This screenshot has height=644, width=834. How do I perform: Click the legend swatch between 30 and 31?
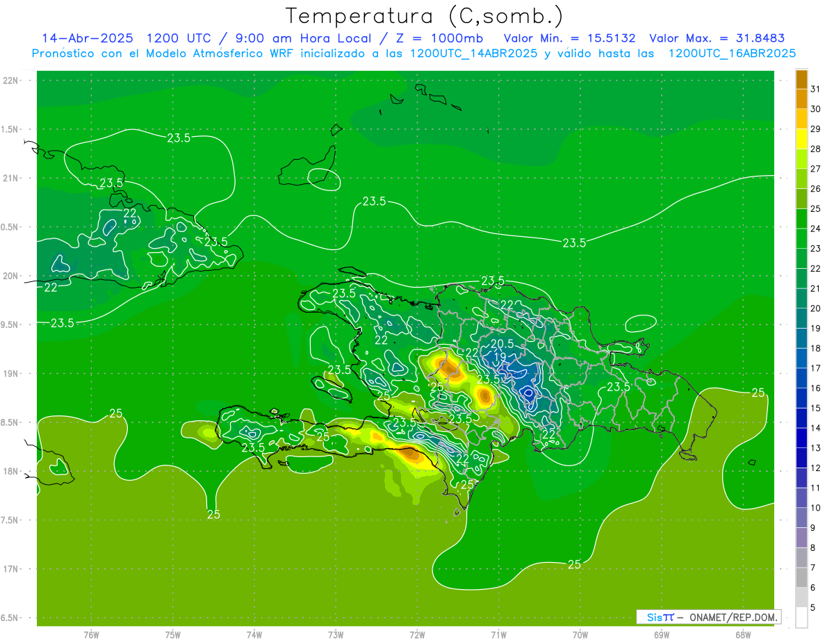pos(801,99)
